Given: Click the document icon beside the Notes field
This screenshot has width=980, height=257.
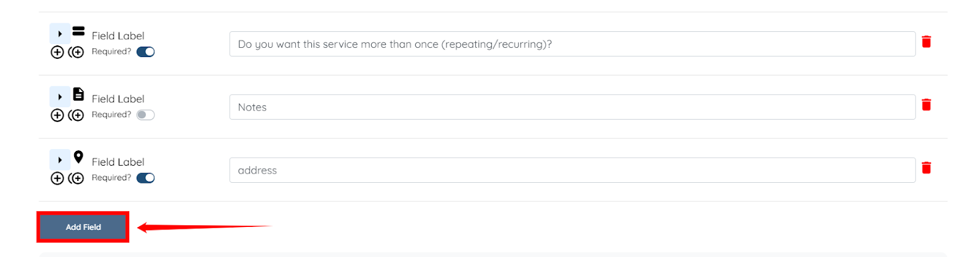Looking at the screenshot, I should click(x=78, y=94).
